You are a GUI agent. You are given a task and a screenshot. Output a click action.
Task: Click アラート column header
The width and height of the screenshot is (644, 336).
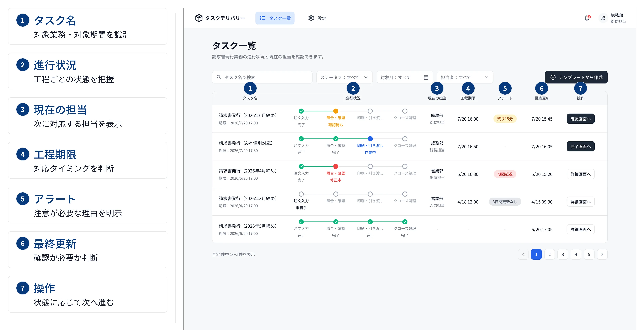pyautogui.click(x=505, y=98)
